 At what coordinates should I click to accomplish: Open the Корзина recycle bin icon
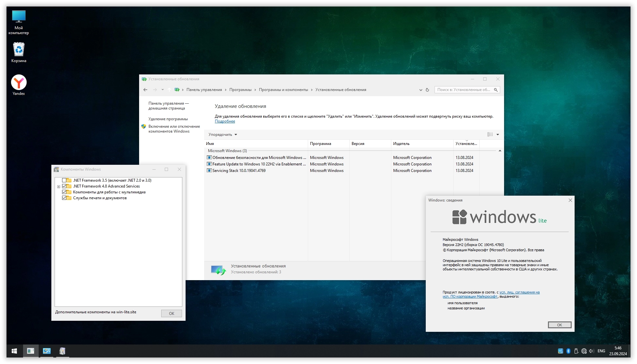point(19,50)
